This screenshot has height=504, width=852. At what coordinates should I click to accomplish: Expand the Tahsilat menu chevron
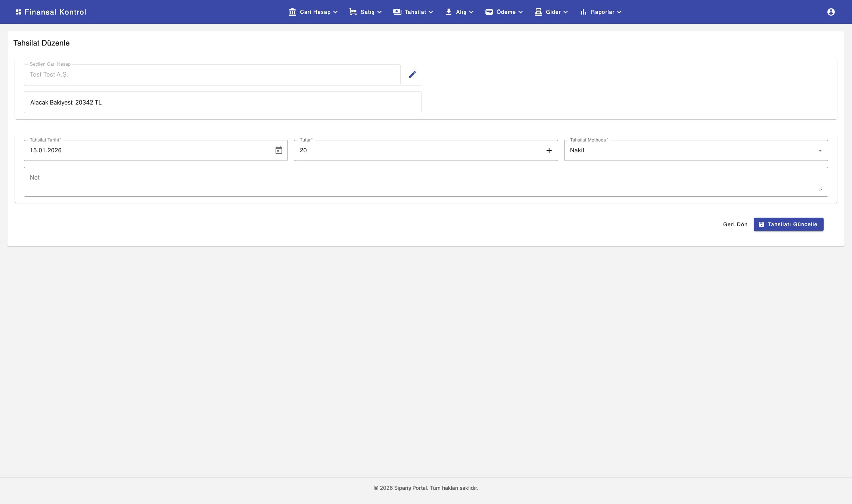click(431, 12)
